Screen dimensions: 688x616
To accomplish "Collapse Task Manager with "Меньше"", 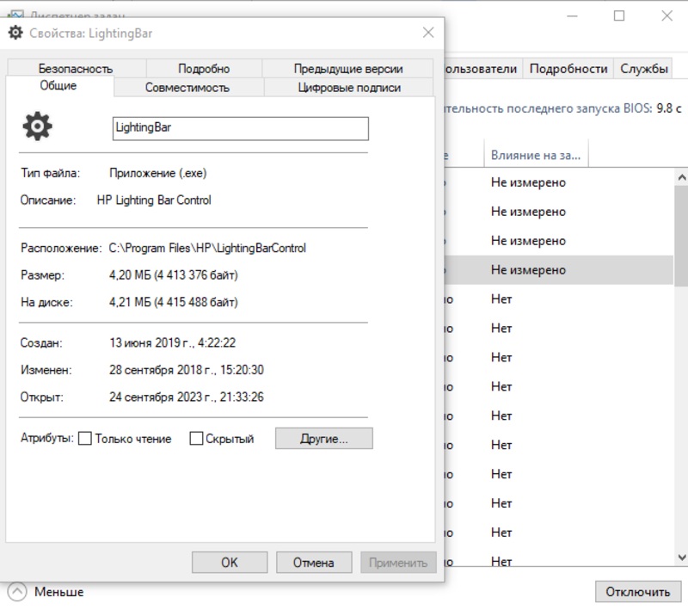I will (48, 592).
